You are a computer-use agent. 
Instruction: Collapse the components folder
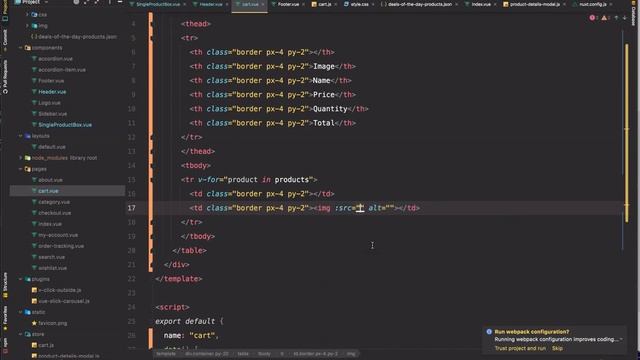click(20, 48)
